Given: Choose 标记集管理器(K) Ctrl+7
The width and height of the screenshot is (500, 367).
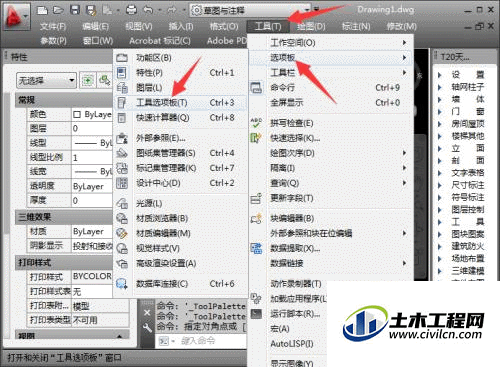Looking at the screenshot, I should click(181, 168).
